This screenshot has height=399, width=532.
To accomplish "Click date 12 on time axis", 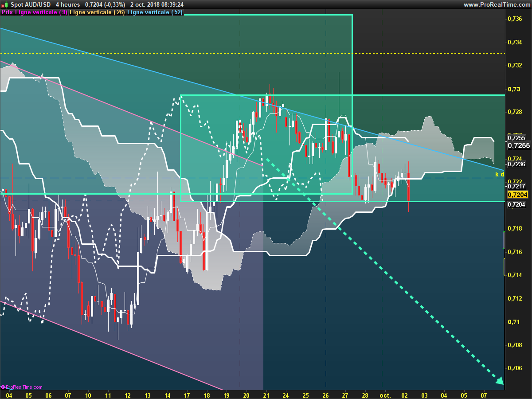I will click(128, 395).
